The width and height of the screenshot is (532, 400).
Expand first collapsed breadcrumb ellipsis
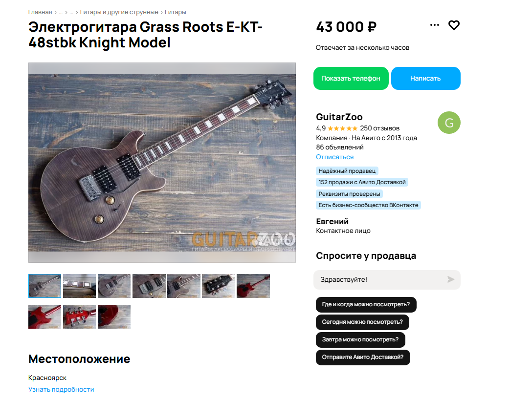click(61, 12)
